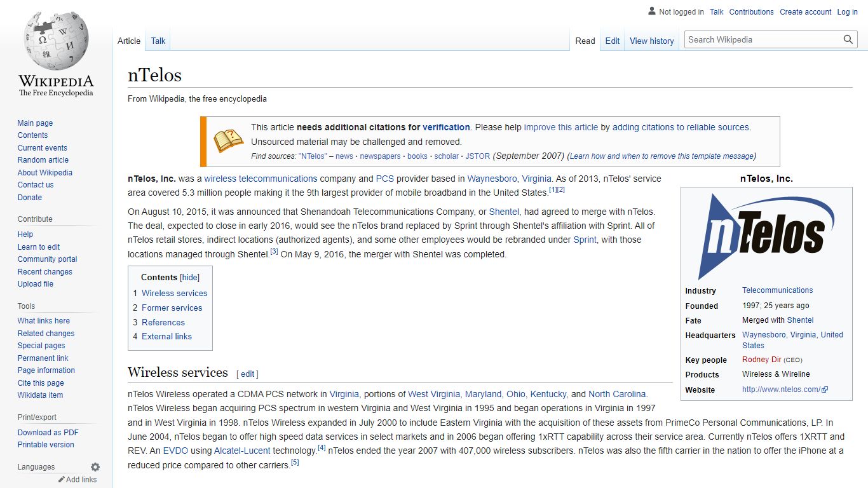Click the search magnifying glass icon
The width and height of the screenshot is (868, 488).
point(848,39)
